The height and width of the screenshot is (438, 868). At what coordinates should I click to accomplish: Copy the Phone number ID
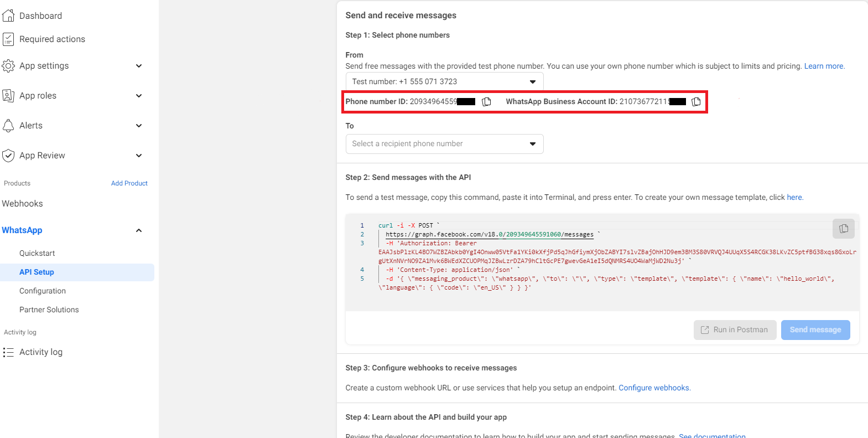click(x=486, y=101)
